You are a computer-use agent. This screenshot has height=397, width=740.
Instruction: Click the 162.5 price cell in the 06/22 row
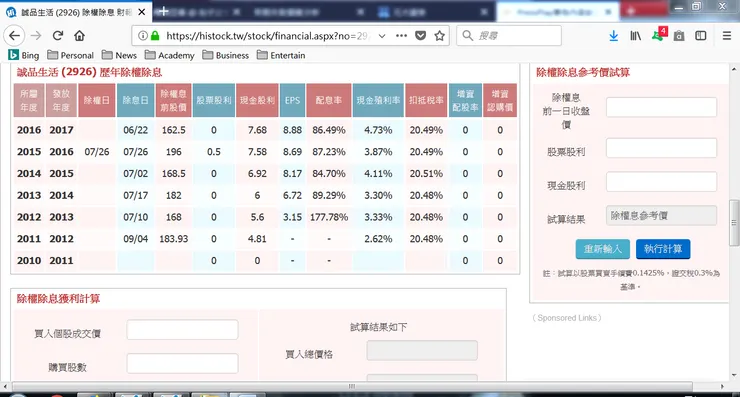coord(174,130)
